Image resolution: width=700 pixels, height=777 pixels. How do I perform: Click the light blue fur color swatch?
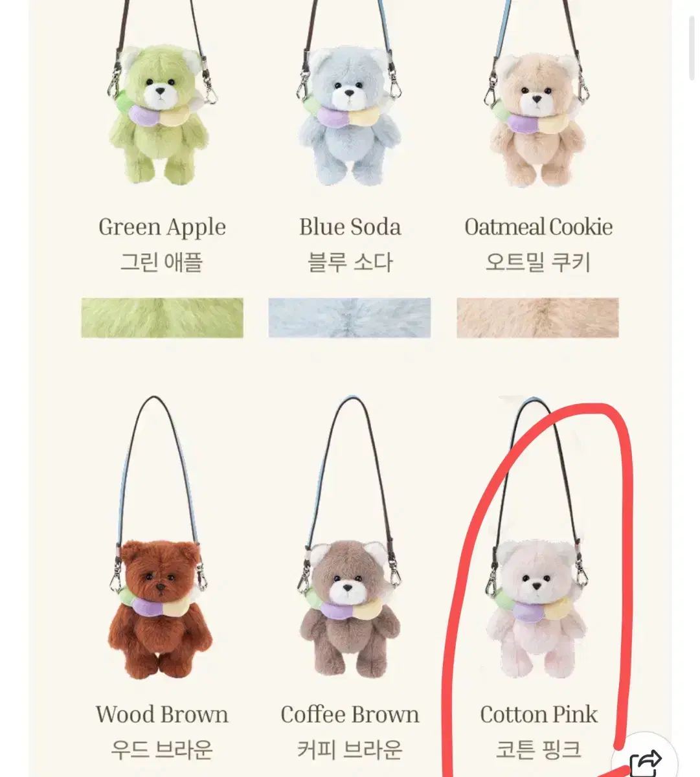pyautogui.click(x=350, y=317)
